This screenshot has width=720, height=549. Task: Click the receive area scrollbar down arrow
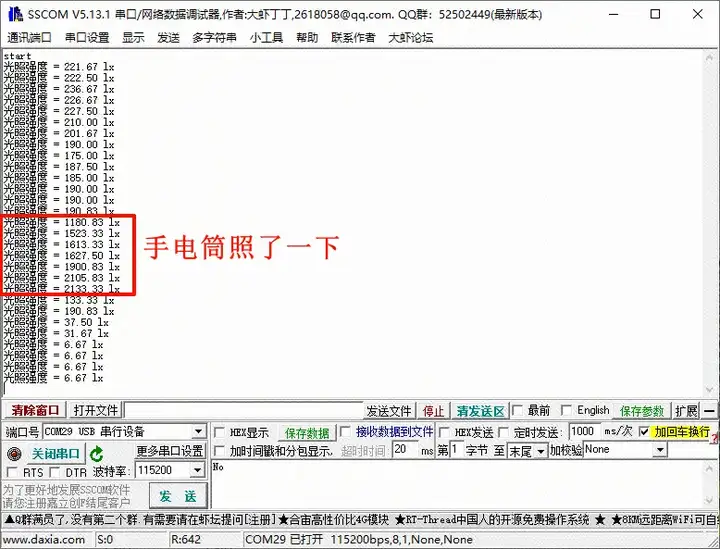click(x=710, y=390)
